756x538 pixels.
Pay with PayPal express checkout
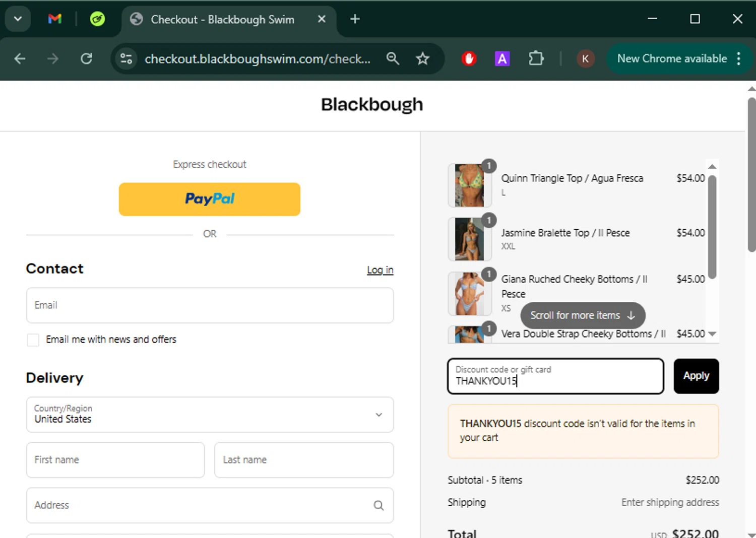pyautogui.click(x=210, y=199)
